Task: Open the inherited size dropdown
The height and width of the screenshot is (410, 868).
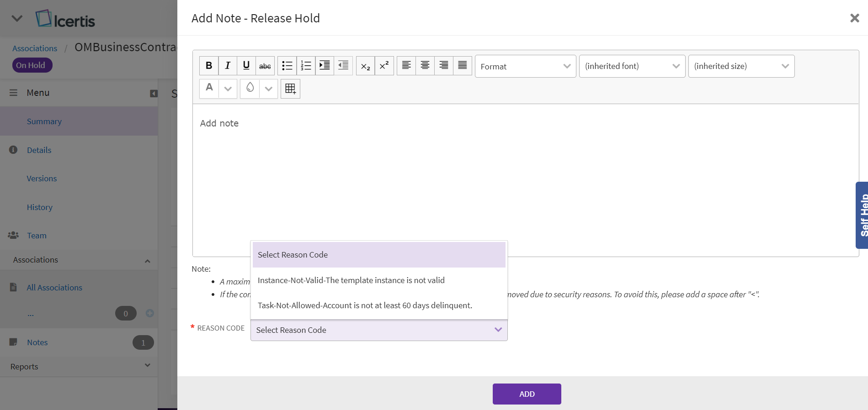Action: [741, 66]
